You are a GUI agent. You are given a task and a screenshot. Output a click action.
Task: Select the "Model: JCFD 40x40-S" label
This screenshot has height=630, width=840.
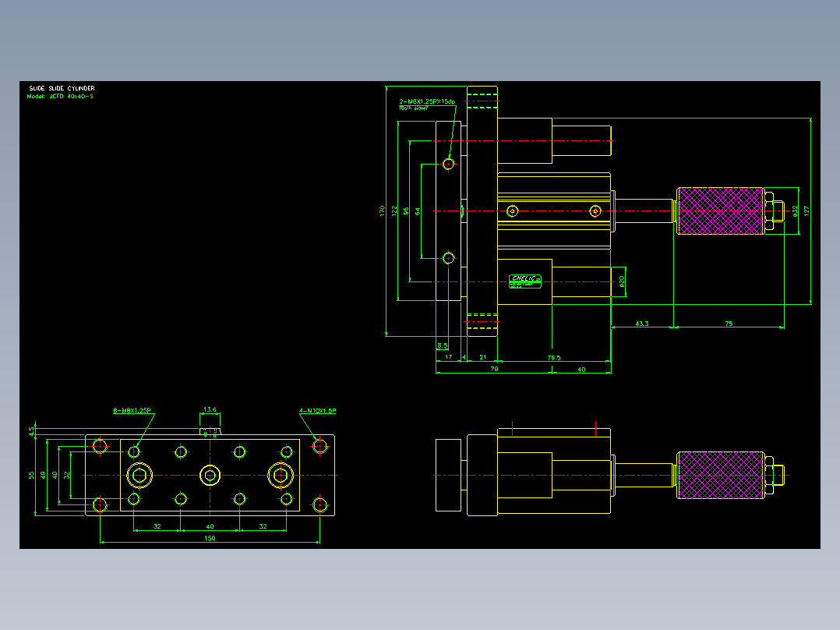[60, 97]
